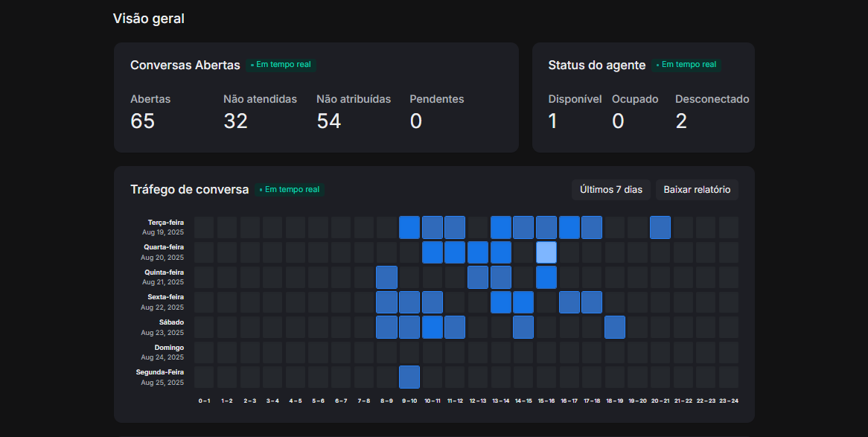Click the Desconectado agent count
868x437 pixels.
point(681,121)
